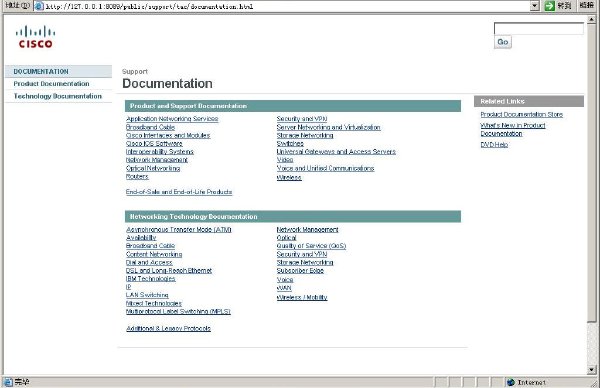Image resolution: width=600 pixels, height=388 pixels.
Task: Open Broadband Cable under Networking Technology
Action: [150, 246]
